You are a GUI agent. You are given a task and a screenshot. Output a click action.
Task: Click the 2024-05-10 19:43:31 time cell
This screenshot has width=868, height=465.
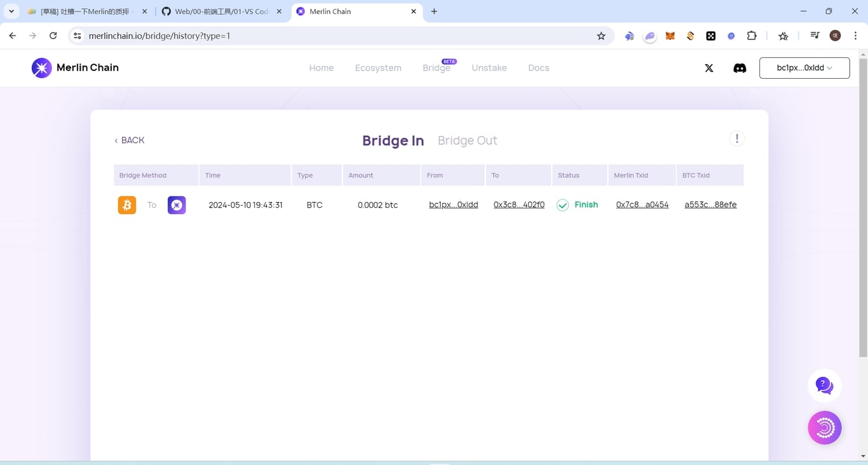(x=245, y=205)
